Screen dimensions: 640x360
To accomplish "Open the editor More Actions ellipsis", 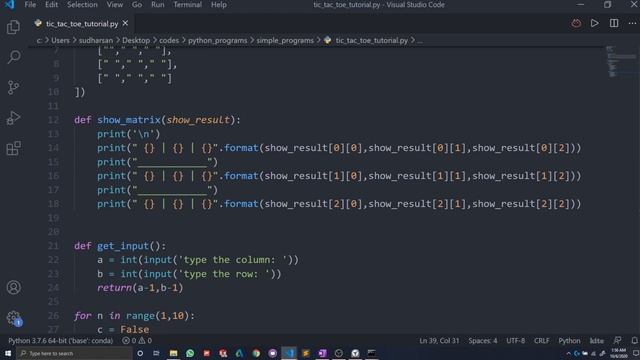I will [632, 23].
